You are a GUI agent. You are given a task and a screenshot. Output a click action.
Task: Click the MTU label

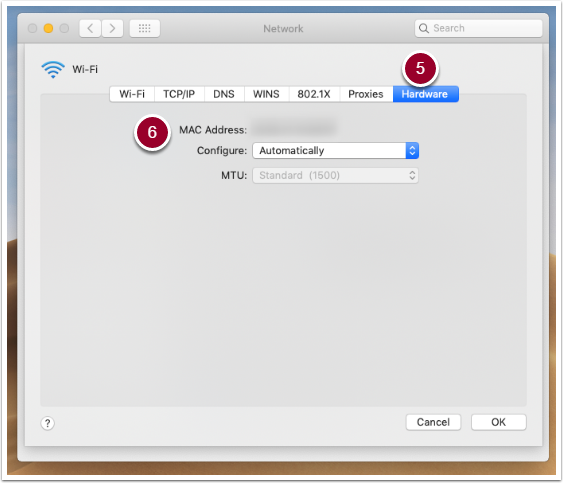(x=234, y=175)
